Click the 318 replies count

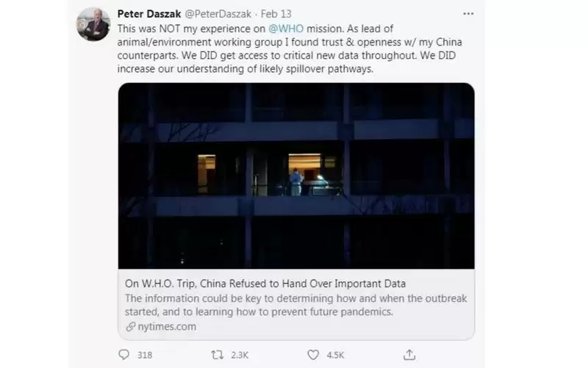click(145, 355)
